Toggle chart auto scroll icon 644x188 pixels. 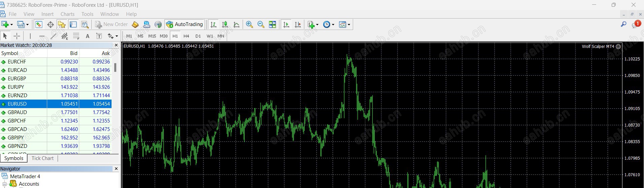pos(286,24)
